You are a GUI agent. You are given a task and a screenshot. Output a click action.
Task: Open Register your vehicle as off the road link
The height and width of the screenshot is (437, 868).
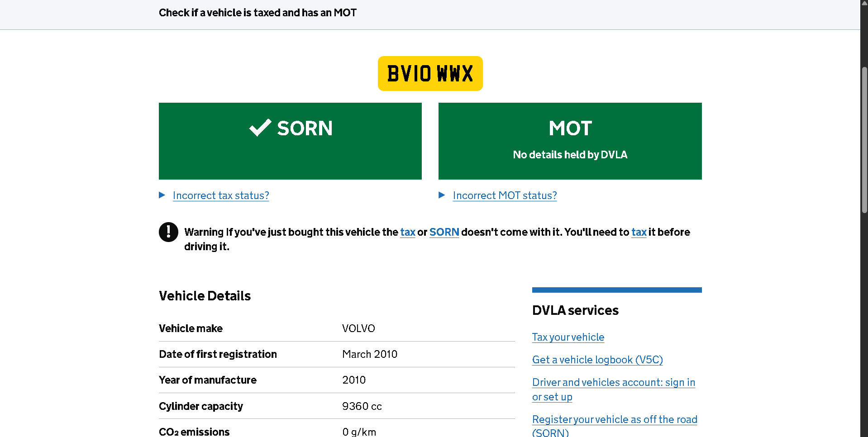pos(615,425)
